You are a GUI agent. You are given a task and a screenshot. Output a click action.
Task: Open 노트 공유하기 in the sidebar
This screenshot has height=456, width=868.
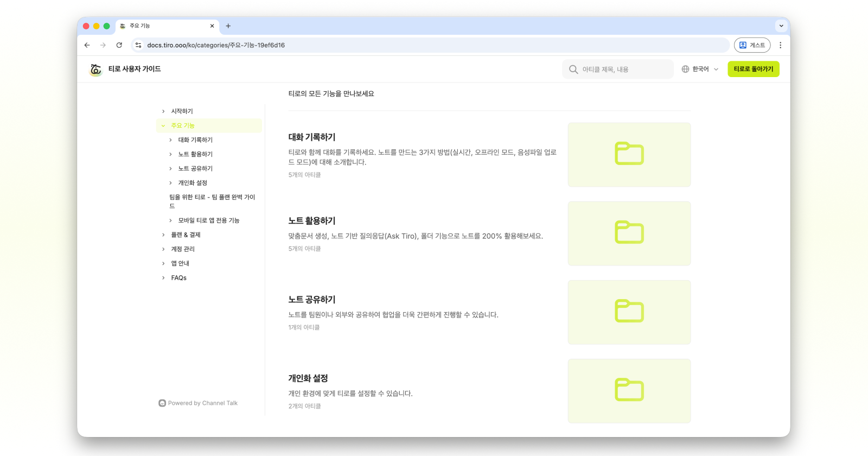[195, 169]
